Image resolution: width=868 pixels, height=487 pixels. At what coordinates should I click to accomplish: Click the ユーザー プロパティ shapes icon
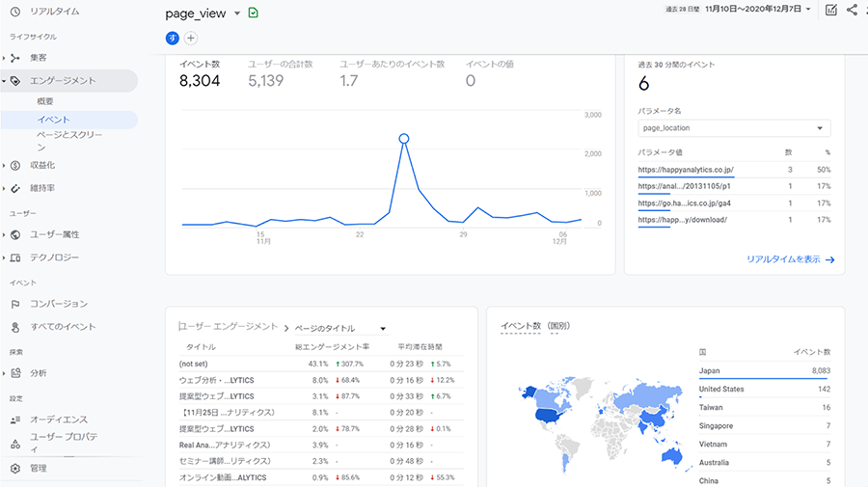[x=15, y=444]
